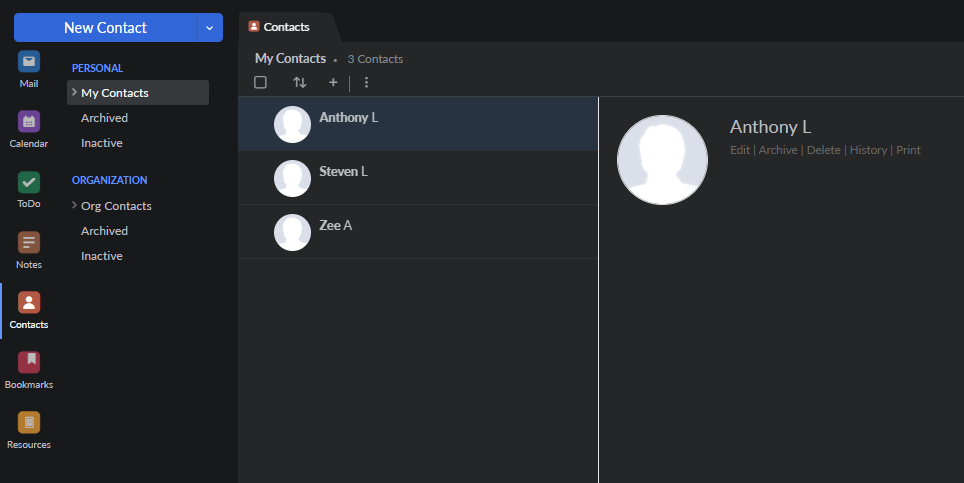Open the Notes app icon
964x483 pixels.
tap(29, 243)
